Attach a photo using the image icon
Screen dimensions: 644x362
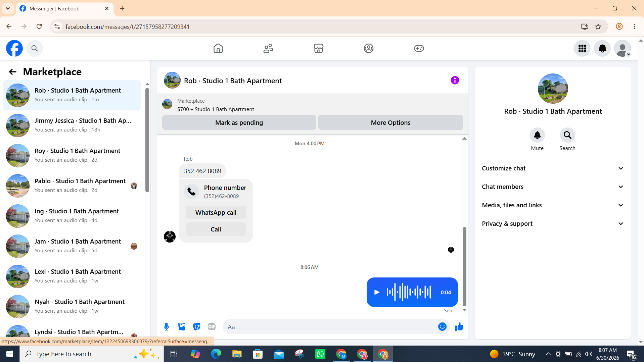click(182, 327)
